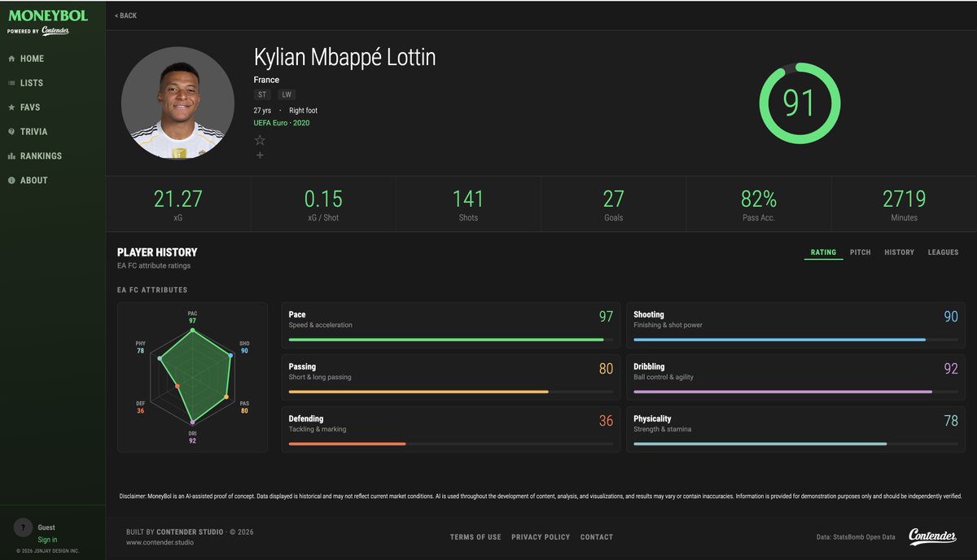Click the 0.15 xG / Shot stat
Screen dimensions: 977x560
coord(323,204)
